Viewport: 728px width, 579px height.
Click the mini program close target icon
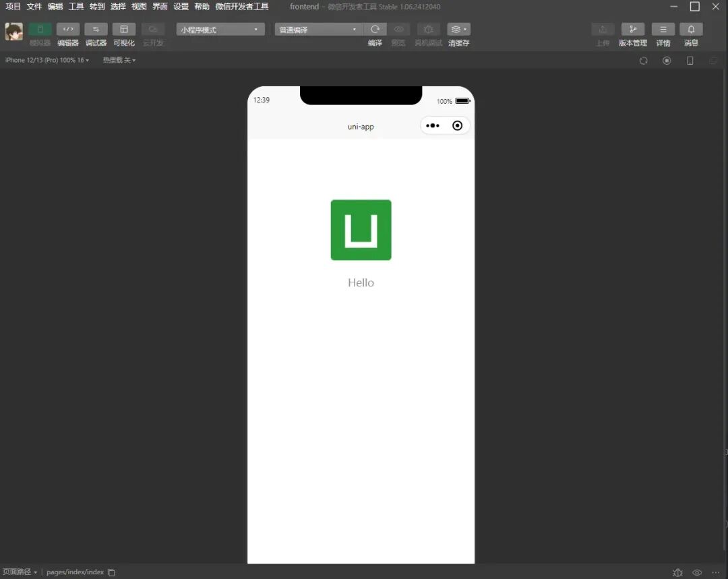(457, 126)
